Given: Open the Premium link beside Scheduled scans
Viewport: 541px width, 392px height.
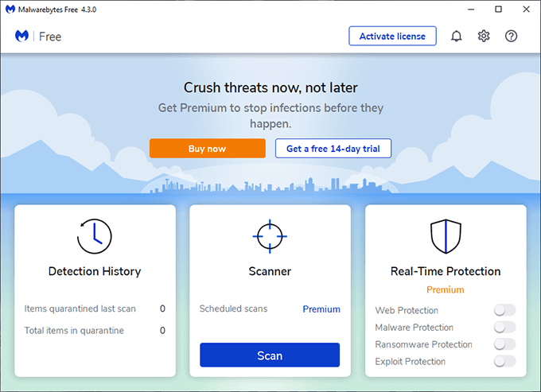Looking at the screenshot, I should tap(321, 309).
